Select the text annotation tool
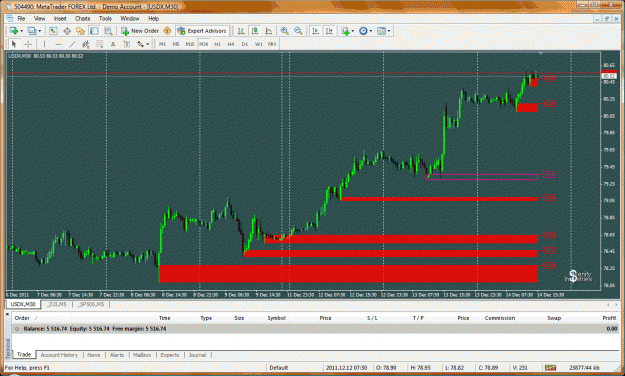The image size is (625, 376). tap(113, 44)
